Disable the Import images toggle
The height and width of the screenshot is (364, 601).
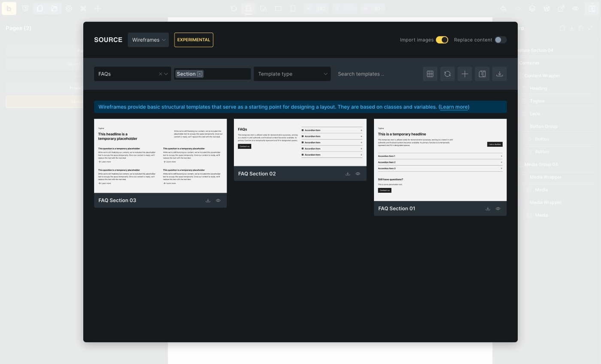click(x=442, y=40)
